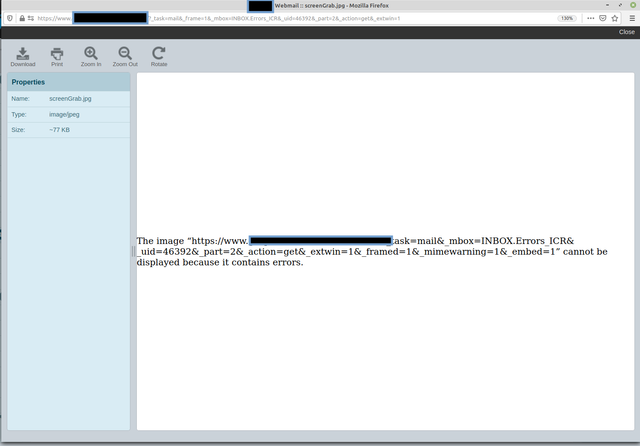The height and width of the screenshot is (446, 640).
Task: Reset the 130% zoom level badge
Action: [x=567, y=18]
